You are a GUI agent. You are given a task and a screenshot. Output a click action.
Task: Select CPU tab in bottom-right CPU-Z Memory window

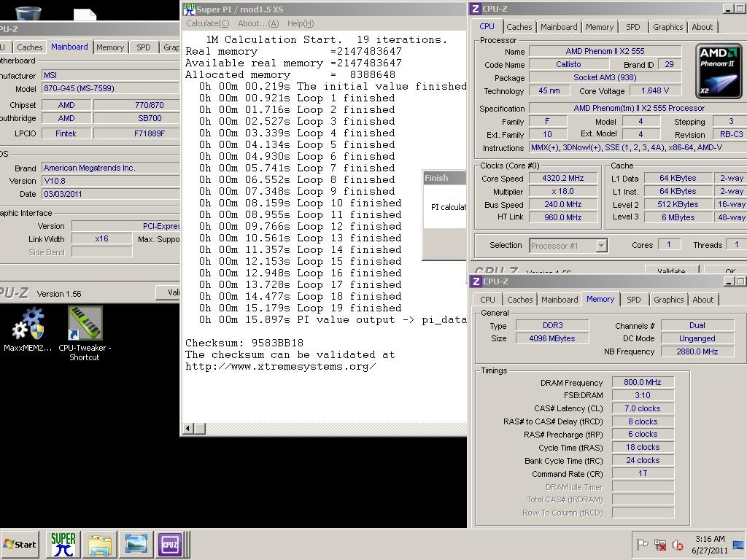tap(487, 300)
